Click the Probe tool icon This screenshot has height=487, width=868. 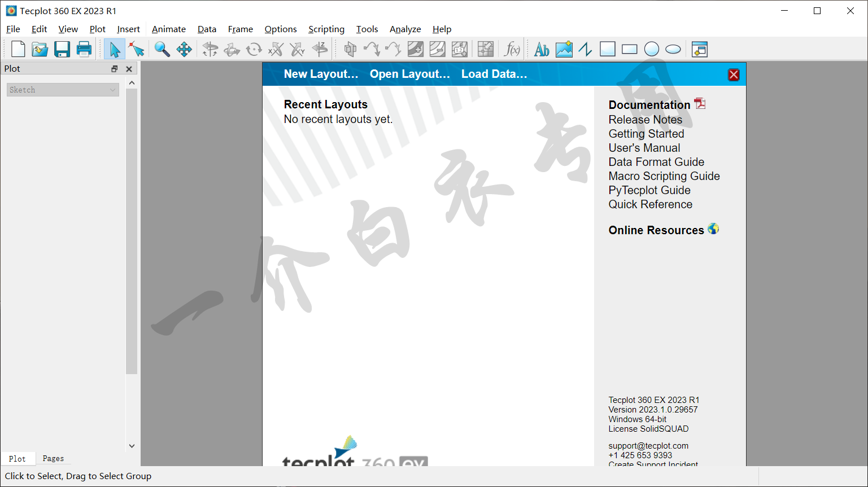coord(486,50)
